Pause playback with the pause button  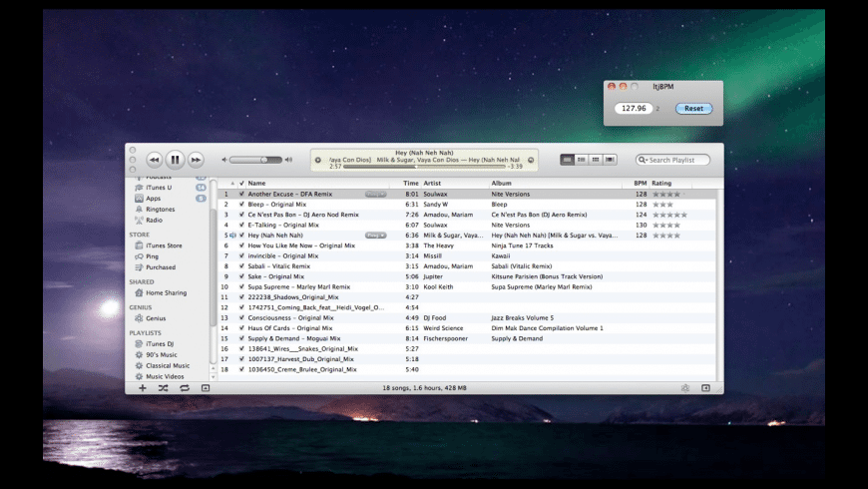[x=175, y=159]
